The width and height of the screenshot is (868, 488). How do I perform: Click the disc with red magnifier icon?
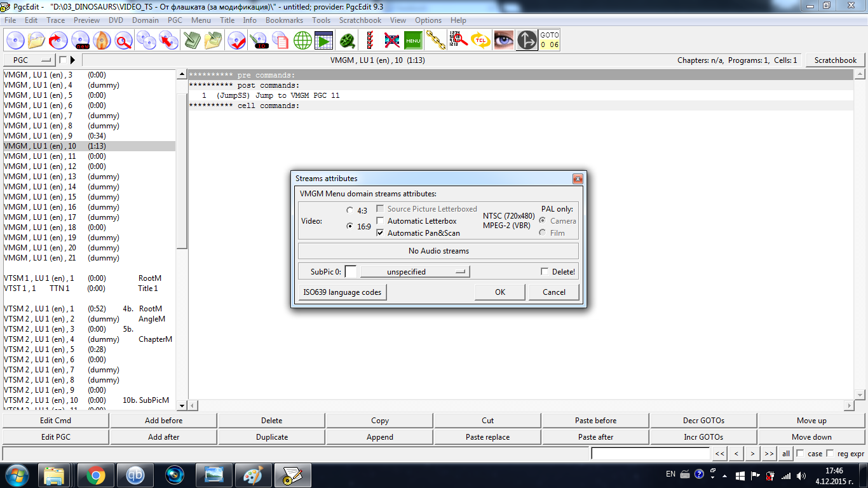[123, 41]
